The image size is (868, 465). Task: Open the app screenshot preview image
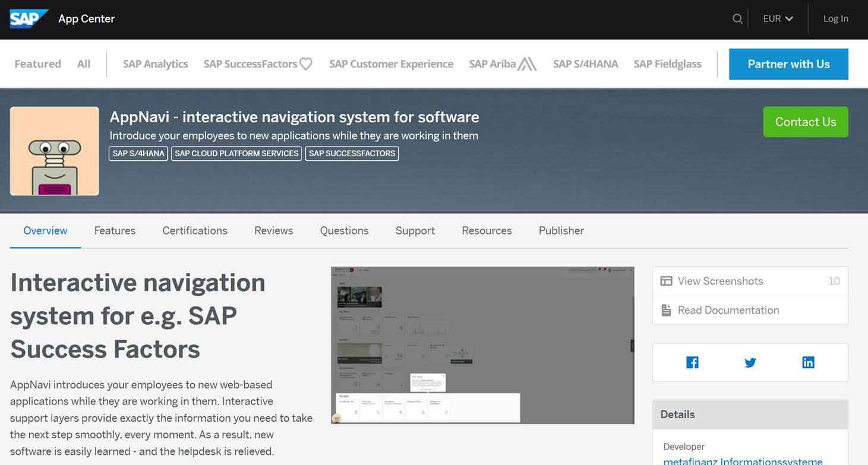[482, 345]
